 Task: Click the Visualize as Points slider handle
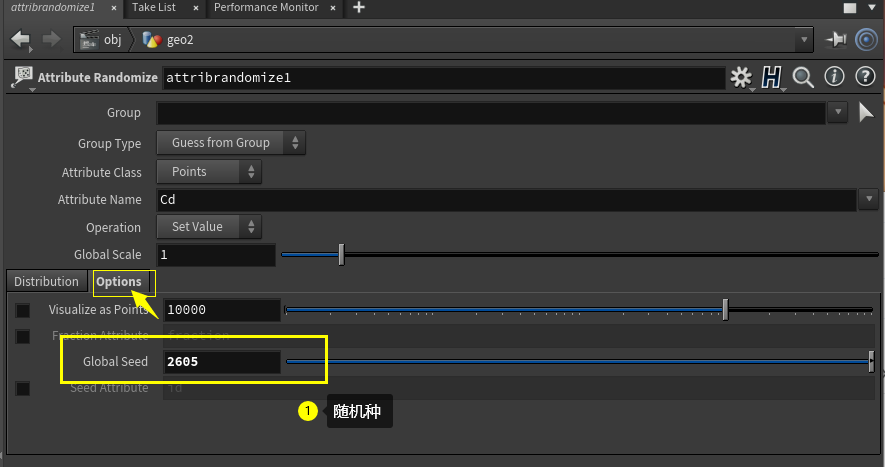[x=725, y=309]
